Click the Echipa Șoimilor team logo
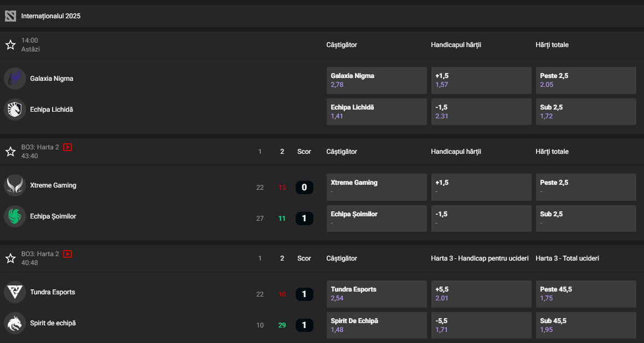644x343 pixels. [x=15, y=216]
